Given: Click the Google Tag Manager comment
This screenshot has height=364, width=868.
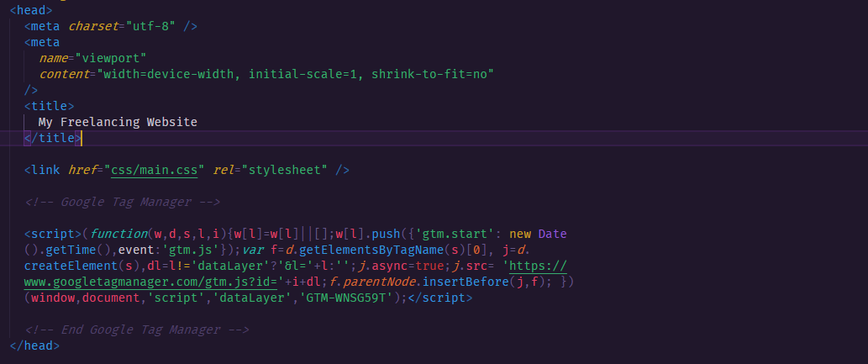Looking at the screenshot, I should pyautogui.click(x=123, y=202).
